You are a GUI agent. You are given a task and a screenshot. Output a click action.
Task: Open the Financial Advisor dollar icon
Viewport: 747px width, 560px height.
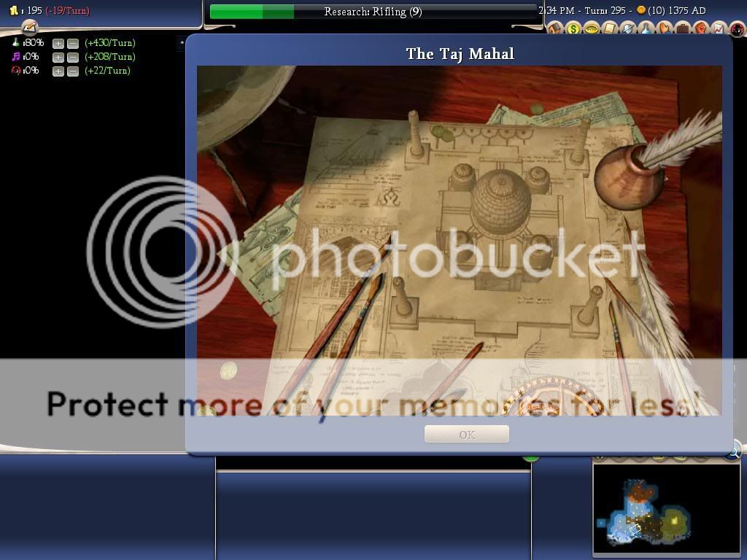tap(573, 28)
